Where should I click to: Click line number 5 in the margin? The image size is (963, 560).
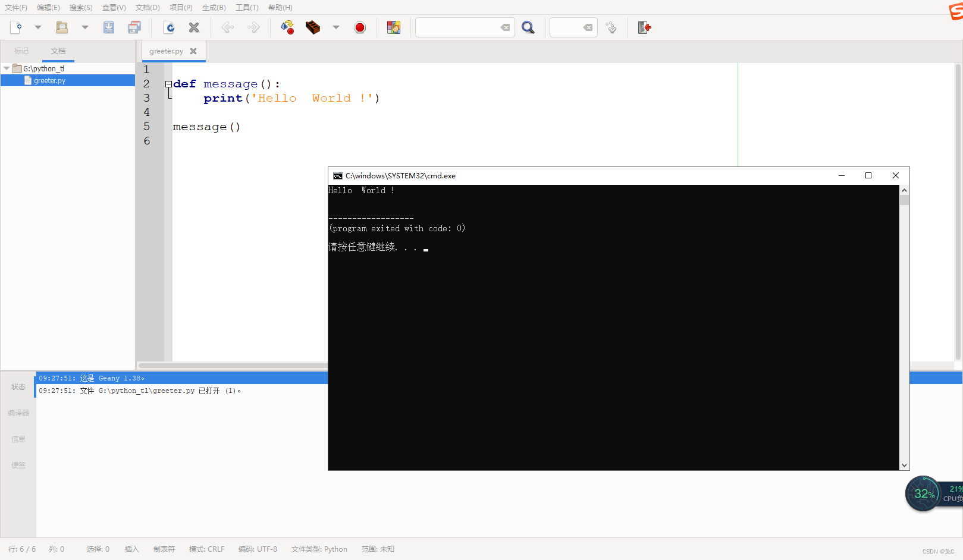pyautogui.click(x=147, y=127)
